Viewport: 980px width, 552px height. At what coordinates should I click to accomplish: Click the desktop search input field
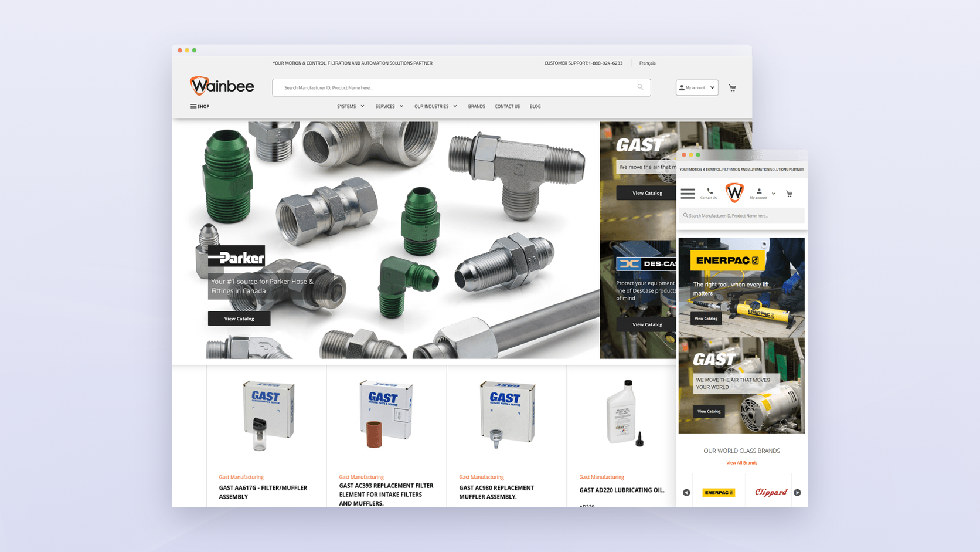click(x=461, y=87)
